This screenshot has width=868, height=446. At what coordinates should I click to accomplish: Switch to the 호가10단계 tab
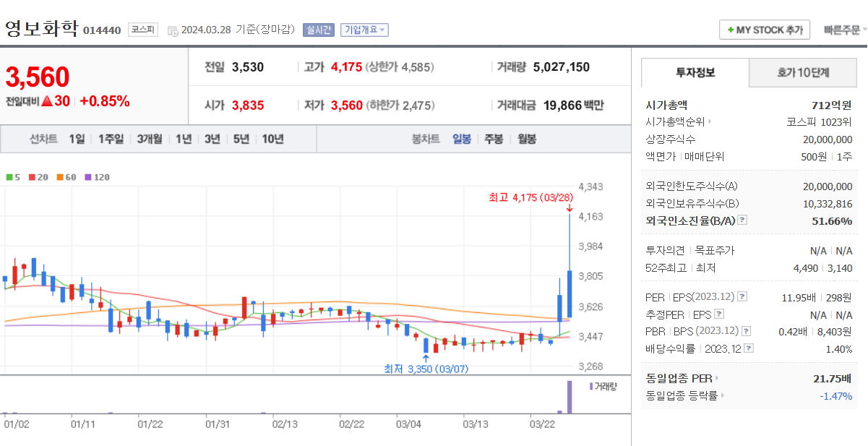[x=803, y=73]
